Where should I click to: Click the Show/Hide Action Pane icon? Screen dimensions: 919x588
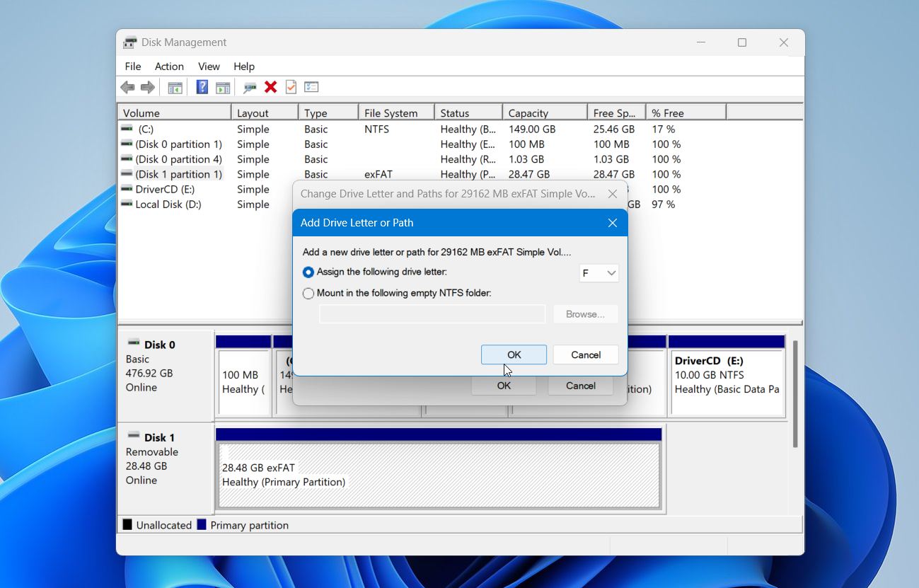click(223, 87)
